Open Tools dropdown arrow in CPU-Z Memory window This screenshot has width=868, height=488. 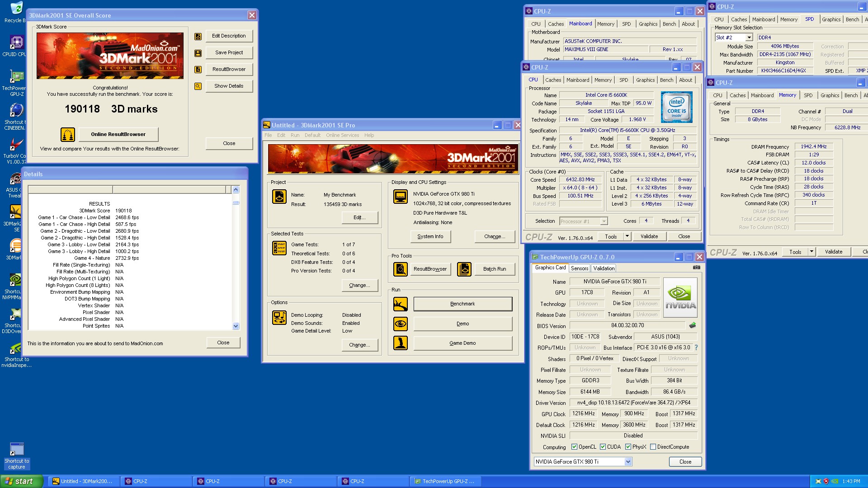pyautogui.click(x=811, y=252)
